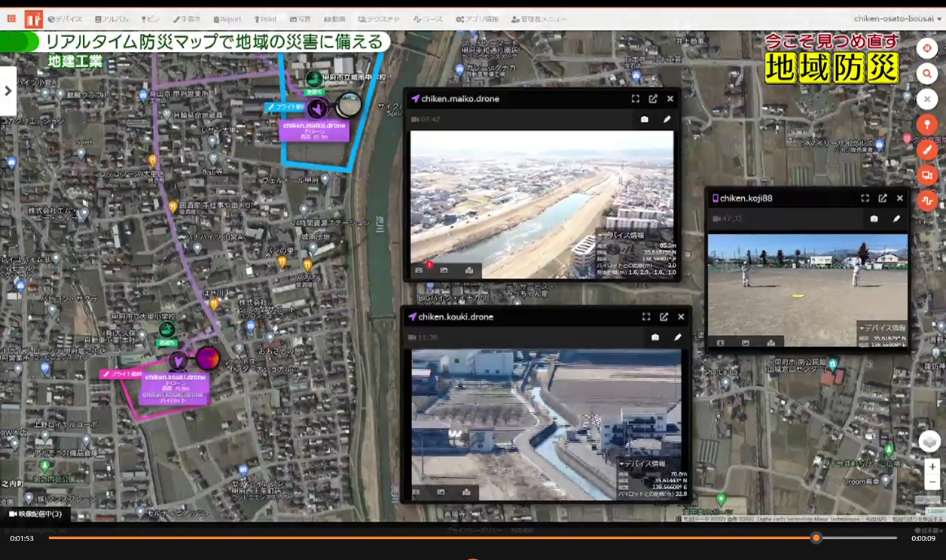Click notification-badged icon in chiken.maiko.drone window

421,269
